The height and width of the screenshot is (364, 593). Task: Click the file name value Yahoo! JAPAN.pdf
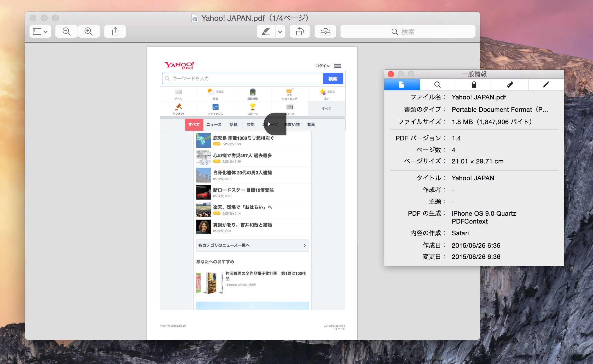point(479,97)
